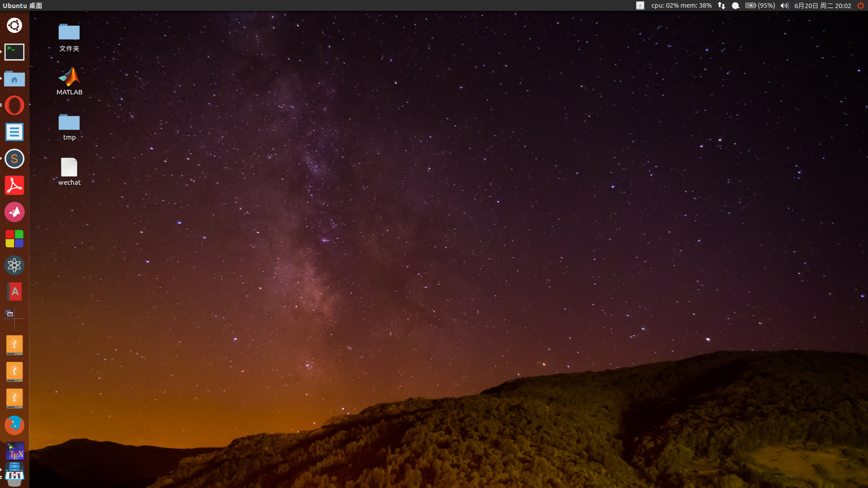
Task: Open the date and time calendar menu
Action: [x=822, y=5]
